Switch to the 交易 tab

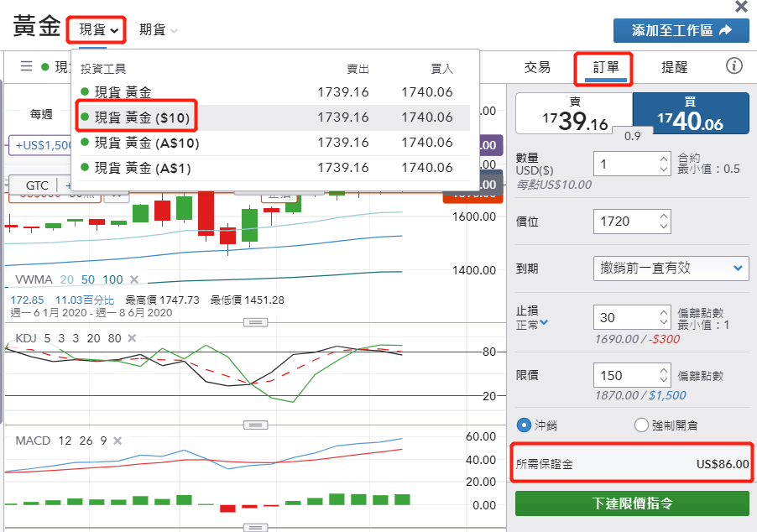click(x=537, y=65)
